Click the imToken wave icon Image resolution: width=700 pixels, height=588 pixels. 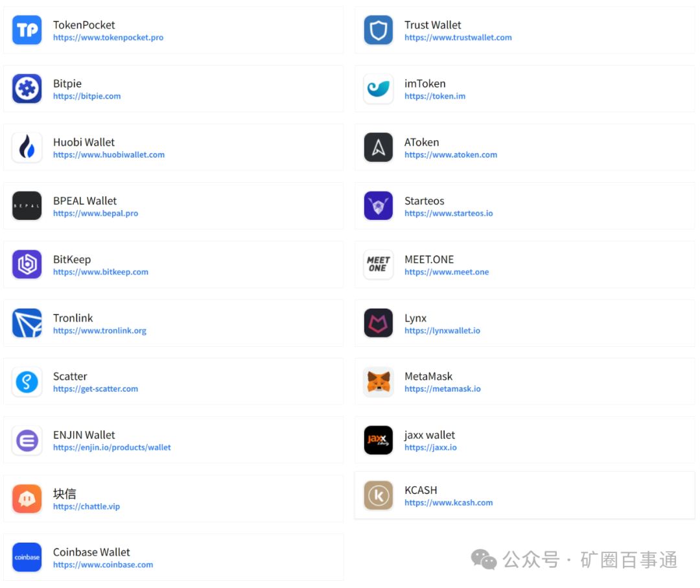click(x=378, y=89)
